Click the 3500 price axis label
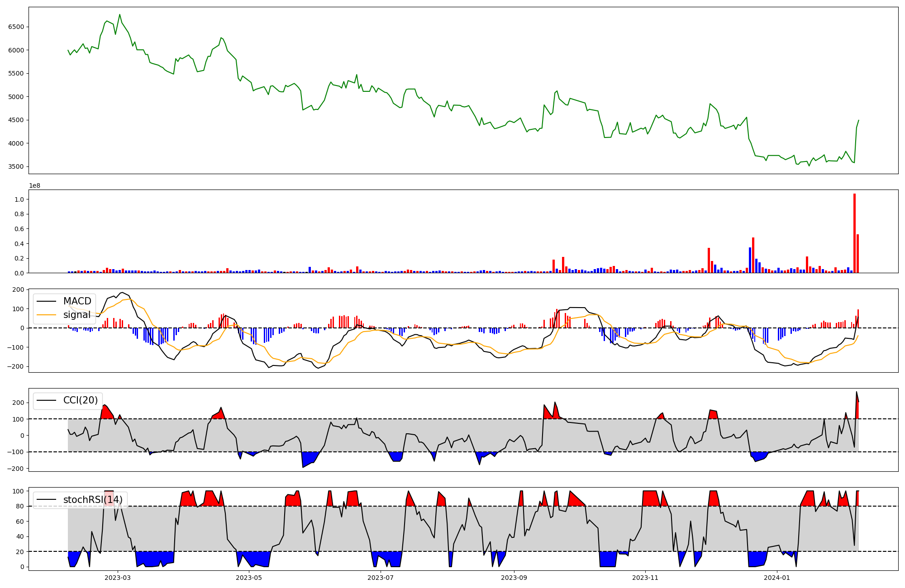Image resolution: width=905 pixels, height=588 pixels. click(x=16, y=167)
